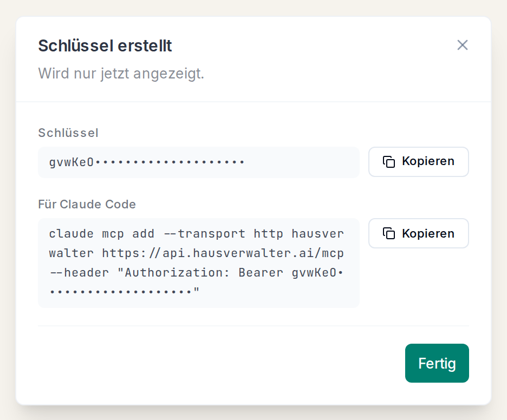
Task: Select the claude mcp add command block
Action: pyautogui.click(x=199, y=263)
